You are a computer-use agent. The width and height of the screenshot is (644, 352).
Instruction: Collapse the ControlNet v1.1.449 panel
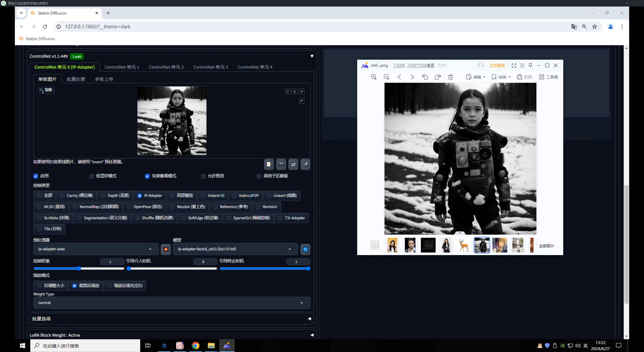[x=312, y=56]
